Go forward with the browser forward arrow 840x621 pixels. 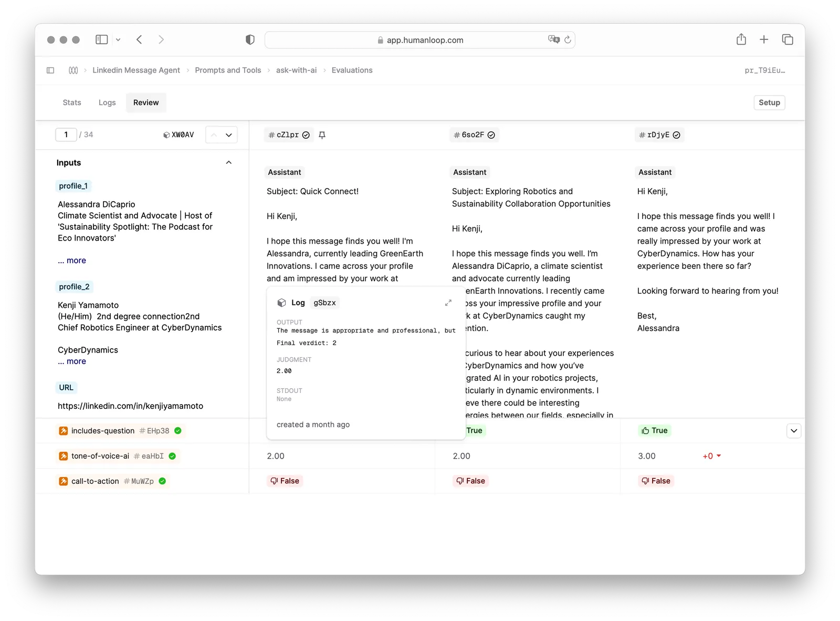point(161,39)
